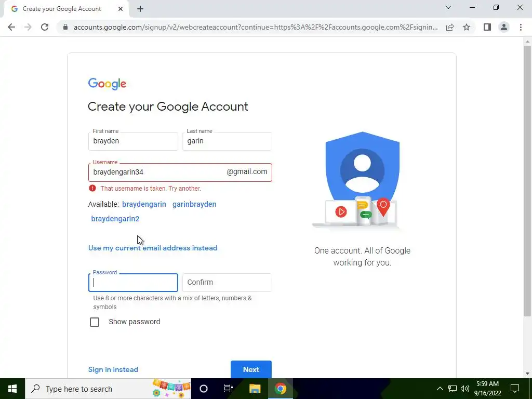The image size is (532, 399).
Task: Open the notification center icon
Action: (x=515, y=389)
